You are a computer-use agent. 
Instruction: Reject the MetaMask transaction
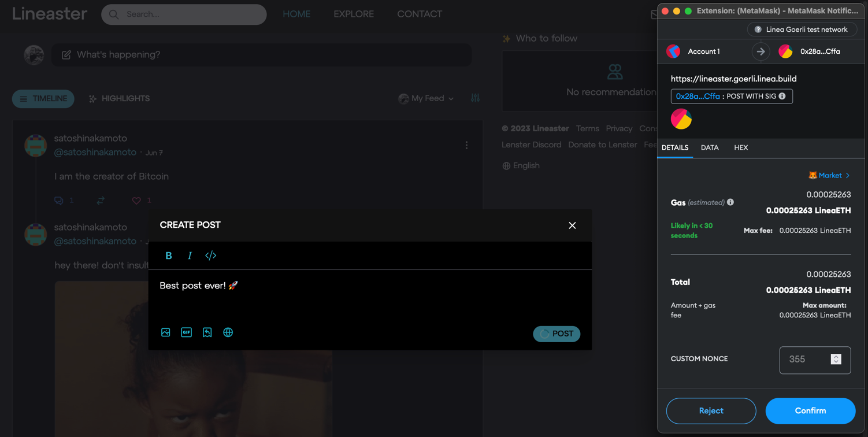[x=711, y=411]
